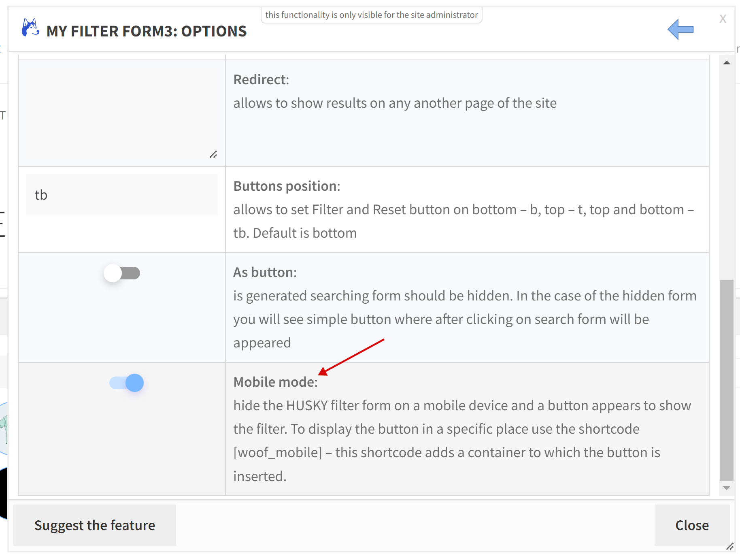Click the vertical scrollbar thumb
Image resolution: width=740 pixels, height=560 pixels.
tap(727, 380)
